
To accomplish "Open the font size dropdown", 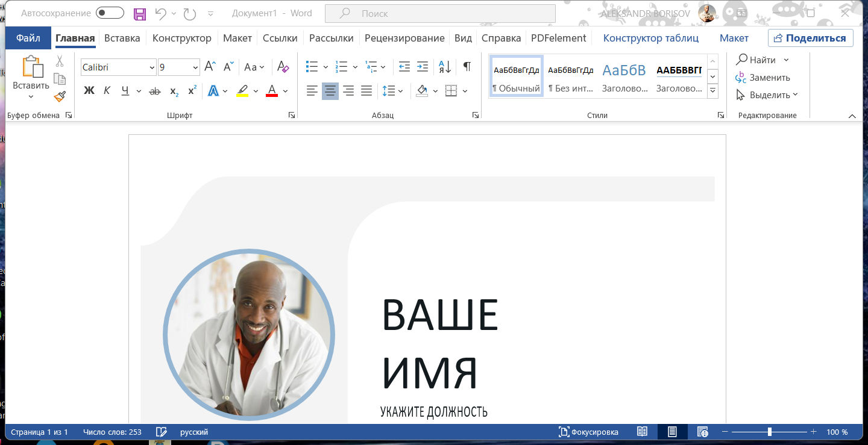I will pos(195,67).
